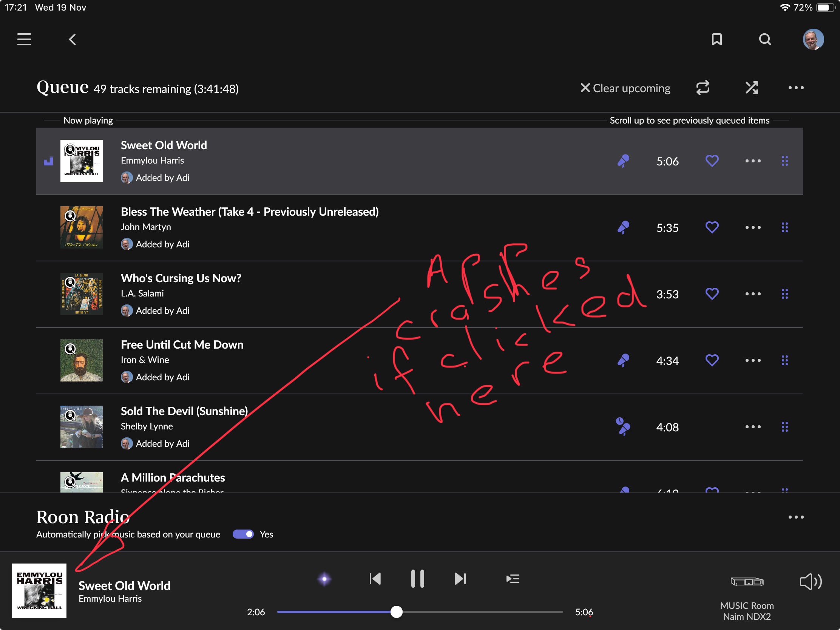Go back with the arrow icon

[73, 40]
